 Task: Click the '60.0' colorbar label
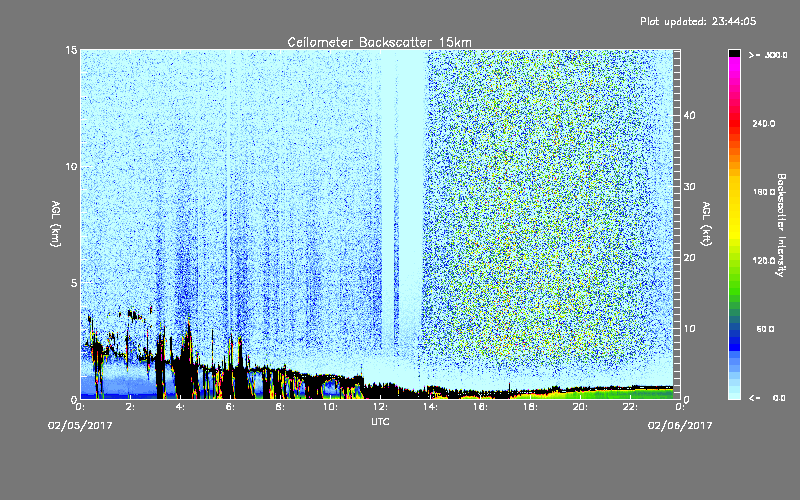tap(765, 329)
